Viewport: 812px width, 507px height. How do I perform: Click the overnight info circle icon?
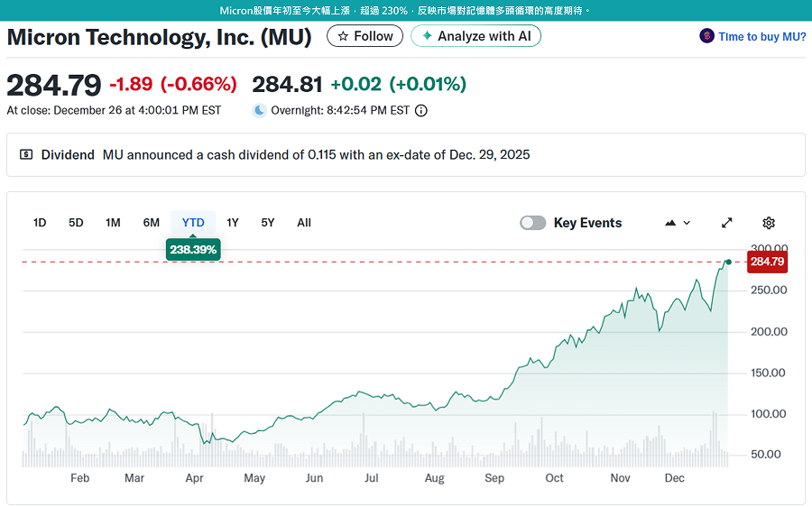point(421,111)
